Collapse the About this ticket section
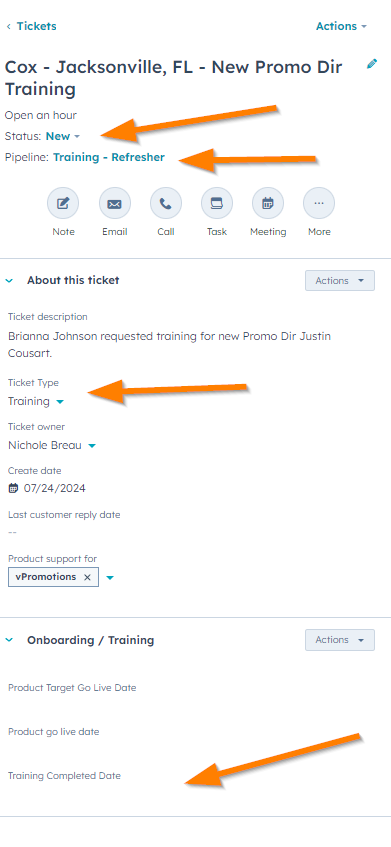391x847 pixels. (x=9, y=281)
